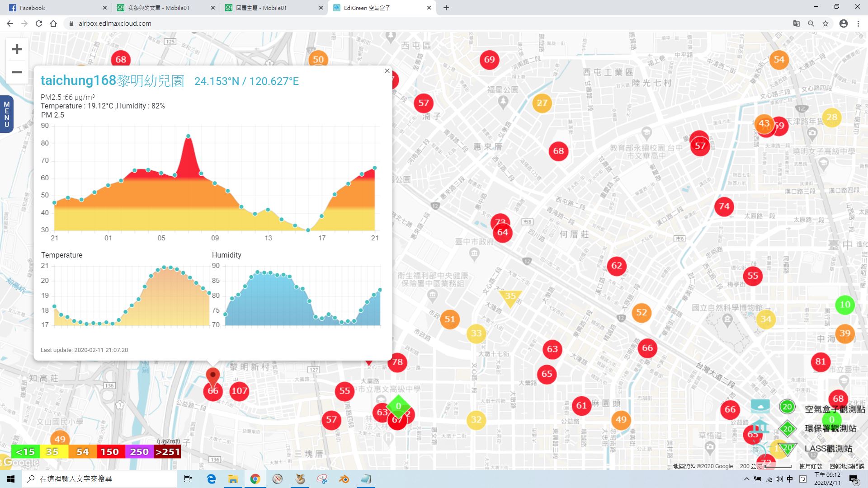Open the green station marker showing 10
This screenshot has width=868, height=488.
click(x=845, y=305)
